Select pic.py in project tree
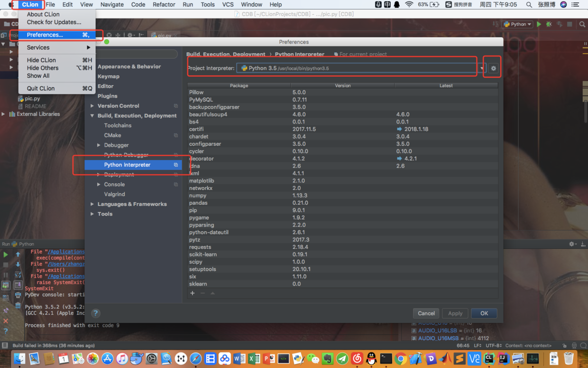 32,98
